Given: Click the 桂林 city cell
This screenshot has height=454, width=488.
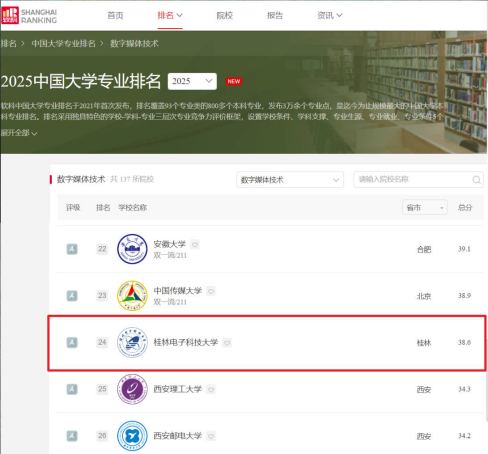Looking at the screenshot, I should click(424, 343).
